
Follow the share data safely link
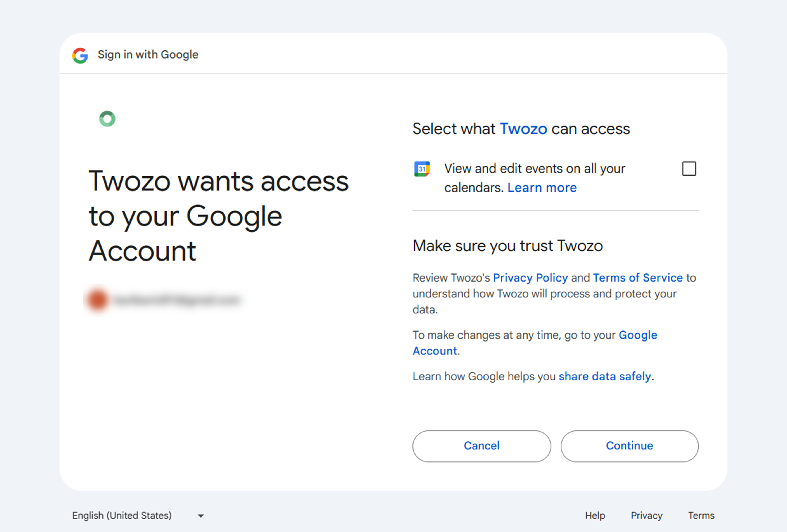605,376
